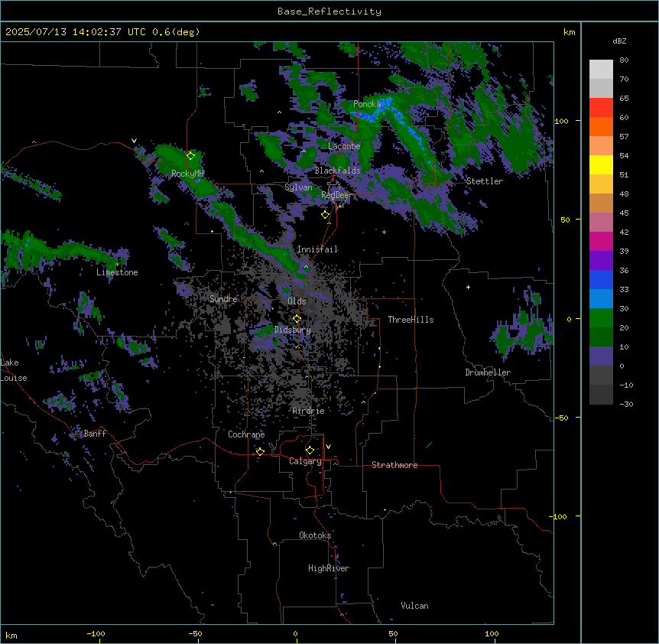Click the Base_Reflectivity title
This screenshot has width=659, height=644.
[329, 11]
